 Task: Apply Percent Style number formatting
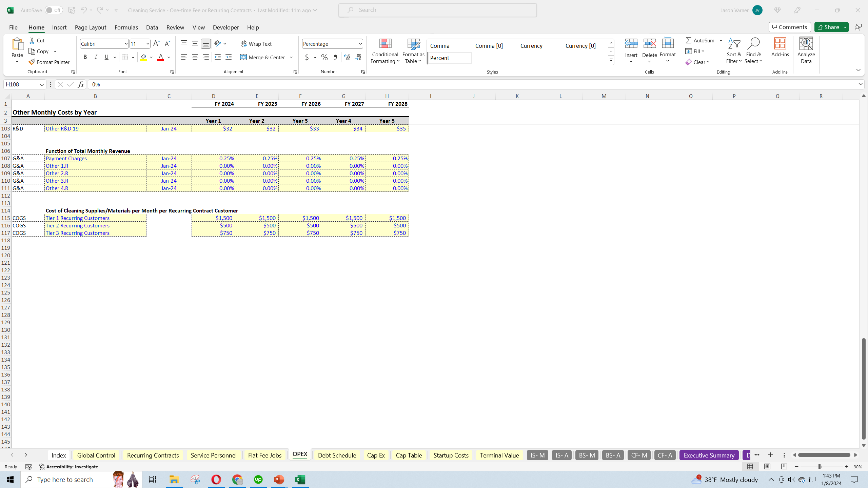point(324,57)
